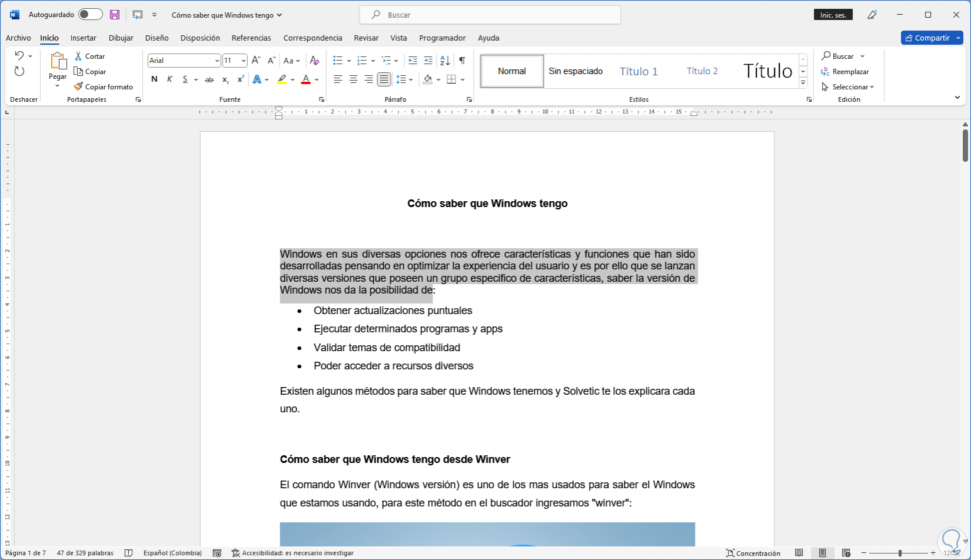Open text effects and typography
The height and width of the screenshot is (560, 971).
coord(257,79)
